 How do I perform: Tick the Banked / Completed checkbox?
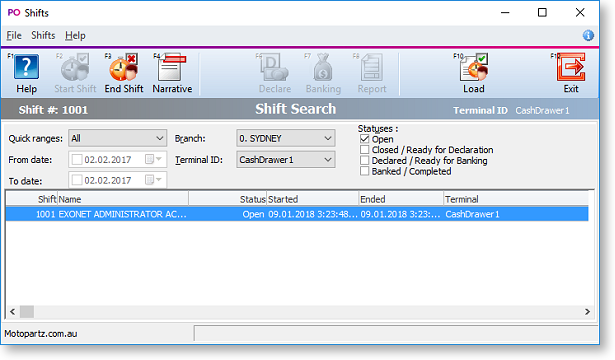[x=364, y=171]
